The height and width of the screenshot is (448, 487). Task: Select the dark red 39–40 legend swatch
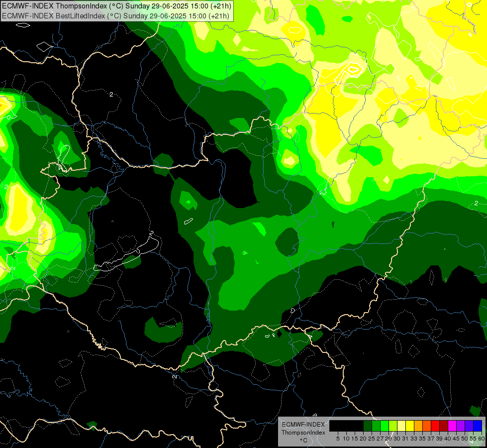point(444,426)
